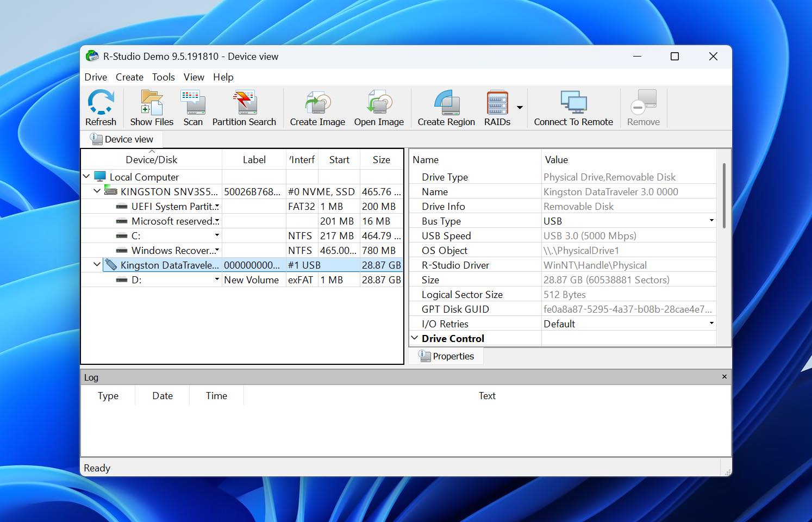The width and height of the screenshot is (812, 522).
Task: Click the GPT Disk GUID property row
Action: 563,309
